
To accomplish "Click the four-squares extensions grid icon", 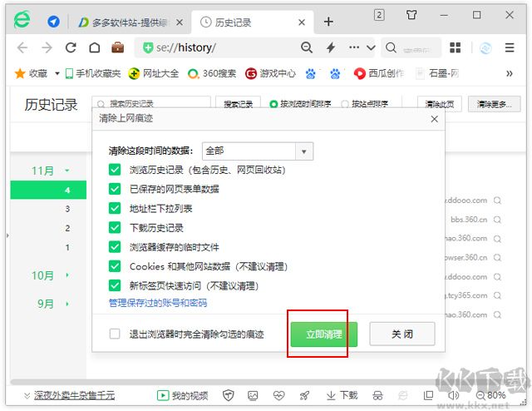I will pos(455,47).
